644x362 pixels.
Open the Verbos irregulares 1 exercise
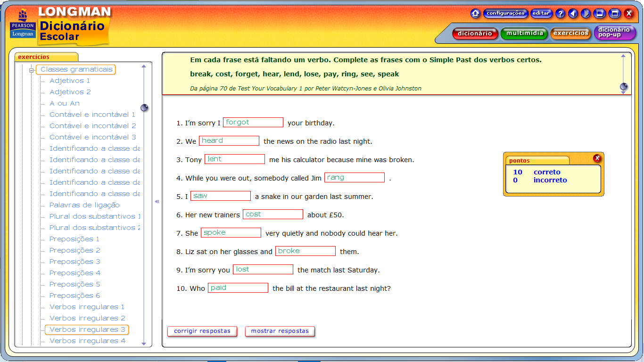coord(87,307)
